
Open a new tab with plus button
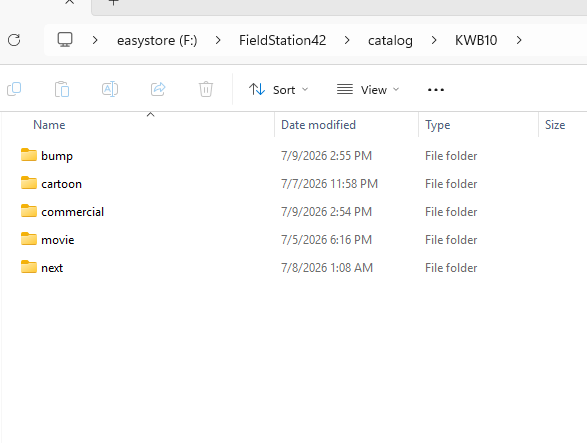coord(113,3)
